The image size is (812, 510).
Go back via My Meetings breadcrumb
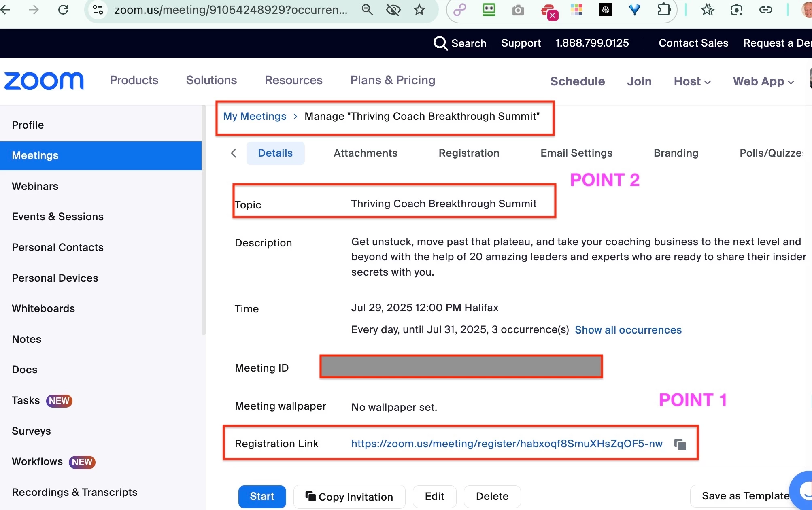coord(255,116)
